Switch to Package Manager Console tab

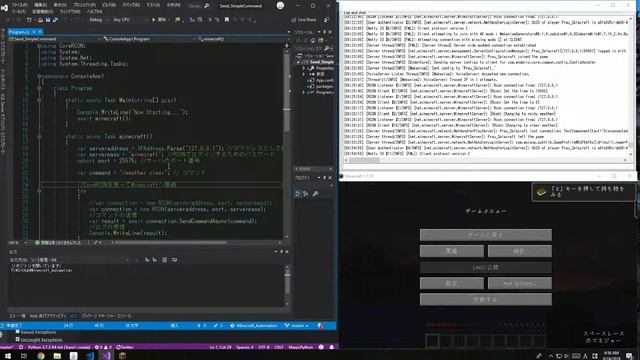[x=107, y=316]
